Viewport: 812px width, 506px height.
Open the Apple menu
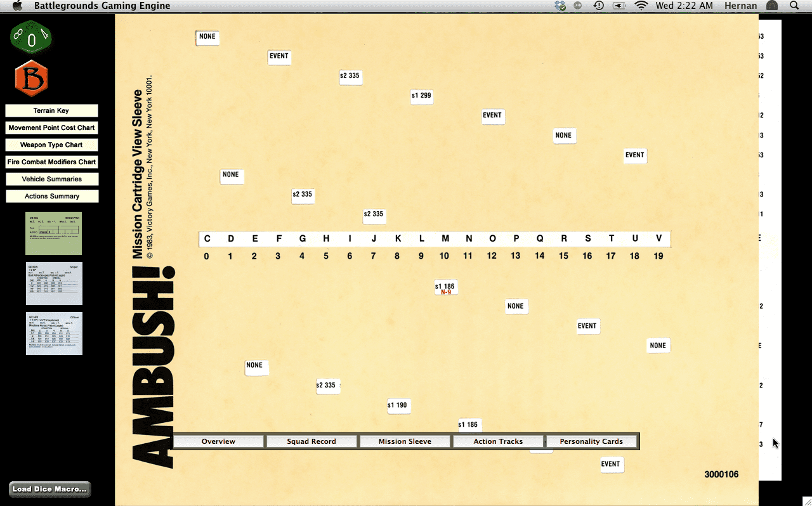point(17,6)
